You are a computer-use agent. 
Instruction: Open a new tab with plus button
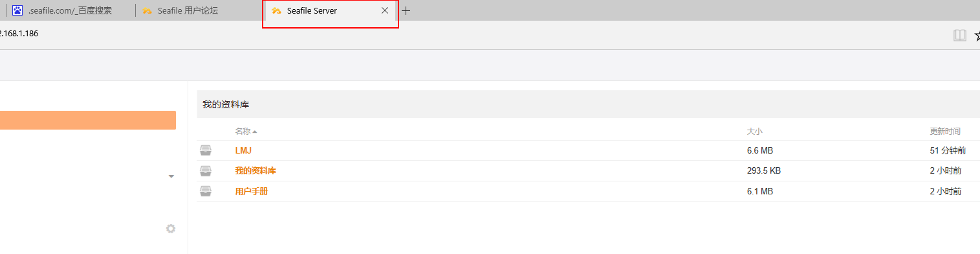pyautogui.click(x=406, y=11)
